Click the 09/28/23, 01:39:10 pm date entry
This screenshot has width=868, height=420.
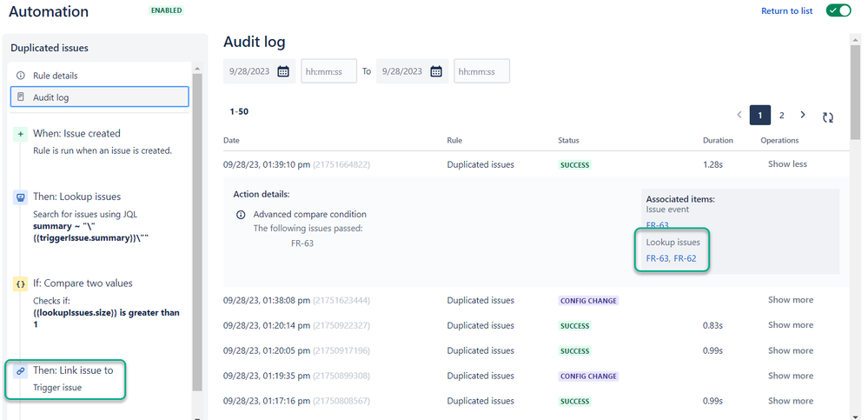pyautogui.click(x=267, y=164)
